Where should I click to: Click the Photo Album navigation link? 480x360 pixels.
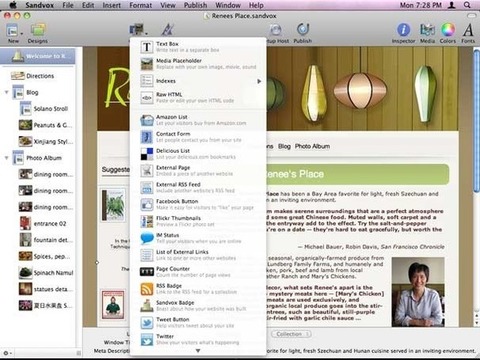312,146
